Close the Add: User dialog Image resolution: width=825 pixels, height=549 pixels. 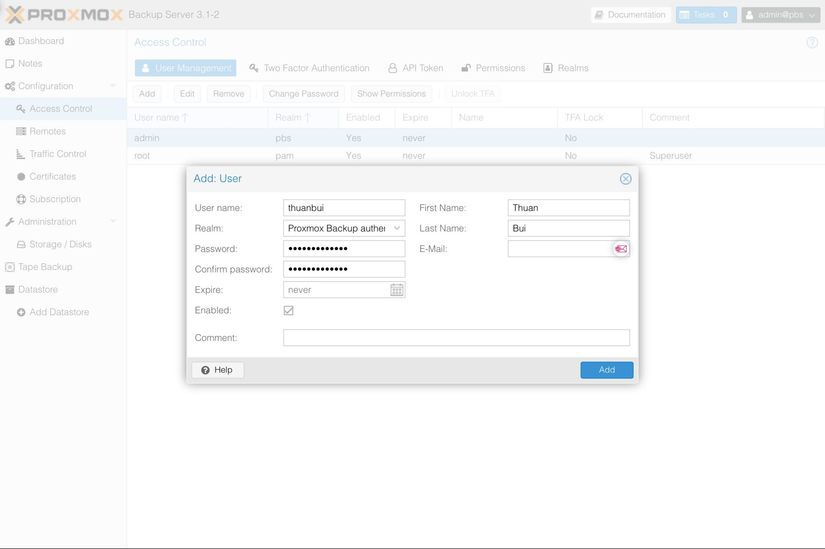point(625,179)
